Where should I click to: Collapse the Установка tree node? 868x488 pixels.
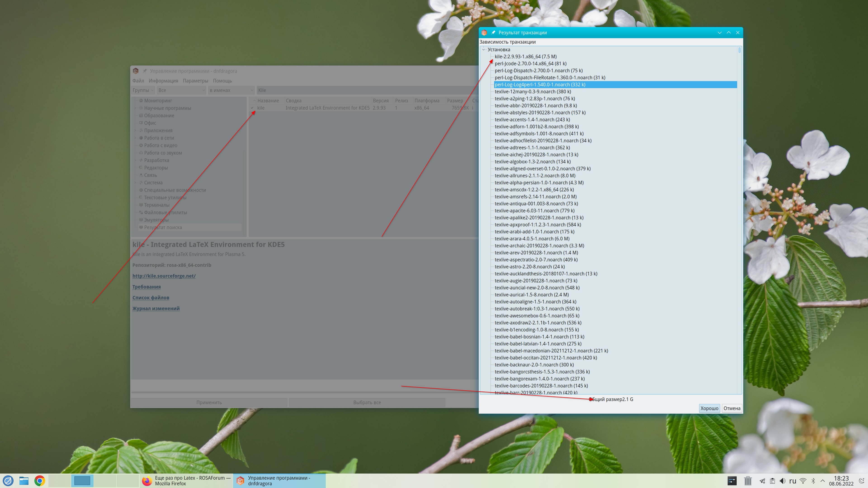[x=484, y=49]
